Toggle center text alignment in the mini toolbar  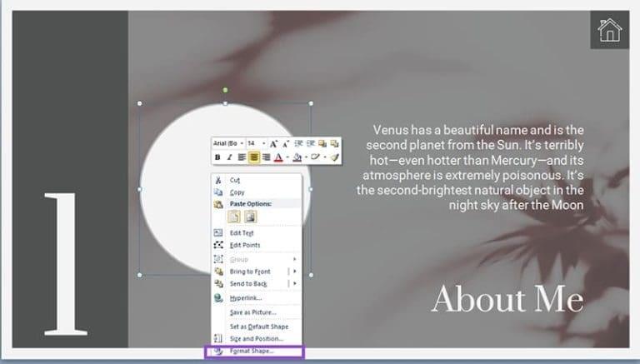click(254, 157)
